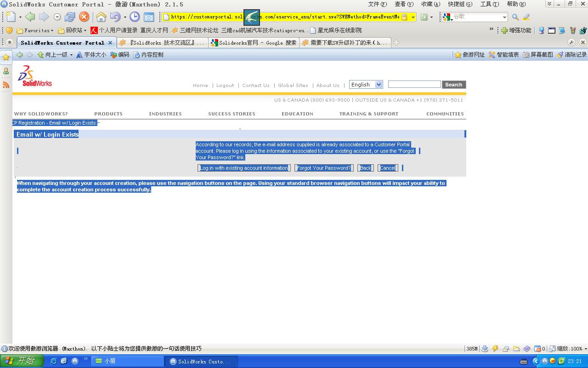The image size is (588, 368).
Task: Click the forward arrow in main toolbar
Action: click(x=44, y=17)
